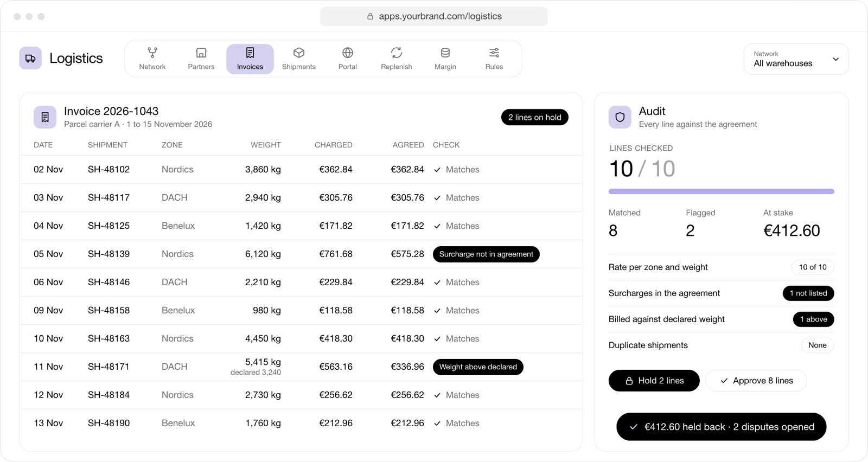Screen dimensions: 868x462
Task: Click the 06 Nov date cell
Action: tap(48, 283)
